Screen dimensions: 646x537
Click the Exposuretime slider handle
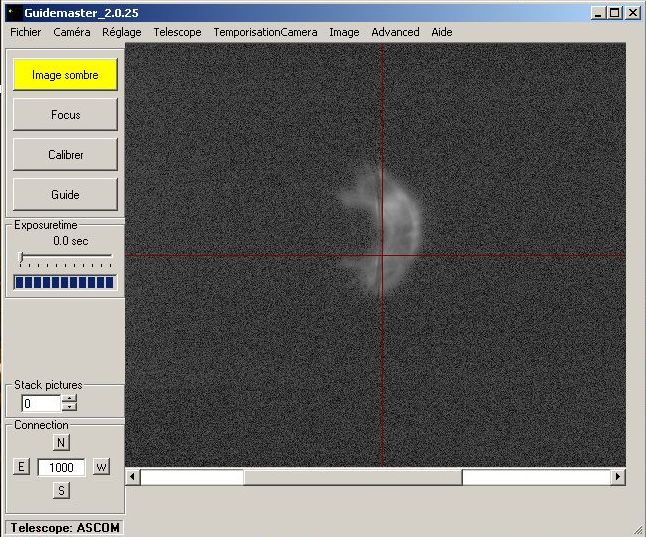[21, 258]
